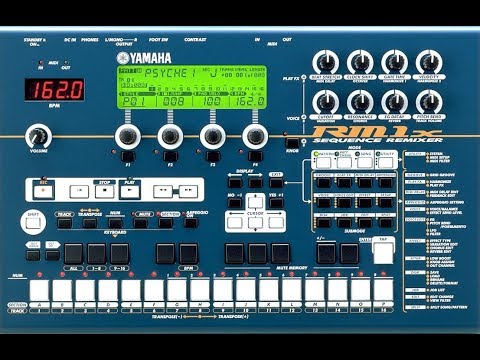
Task: Tap the black key labeled BPM
Action: pyautogui.click(x=189, y=254)
